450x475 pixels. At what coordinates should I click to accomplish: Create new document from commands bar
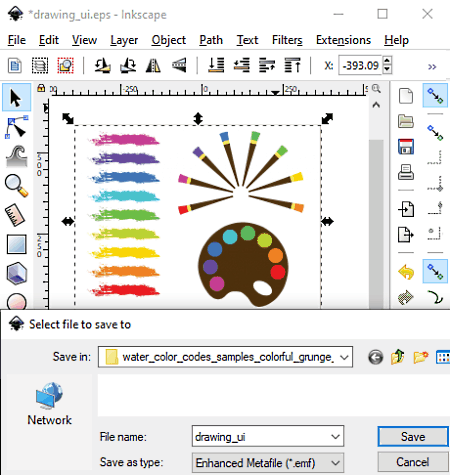tap(406, 96)
